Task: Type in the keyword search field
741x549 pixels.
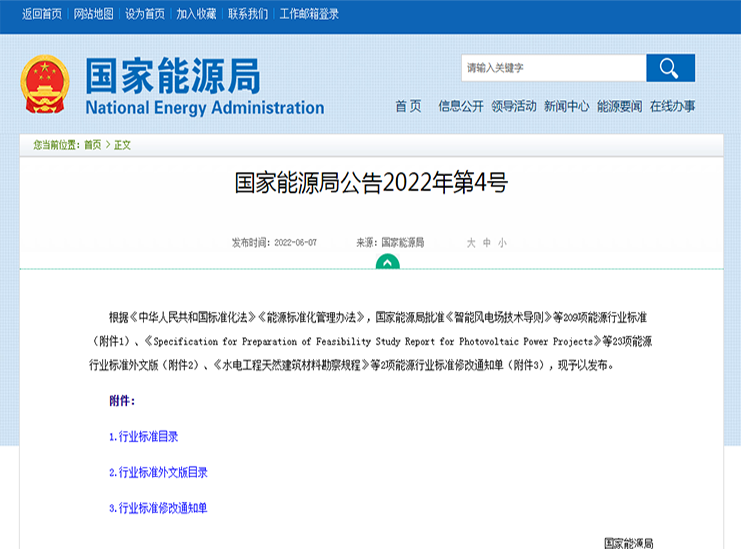Action: (553, 68)
